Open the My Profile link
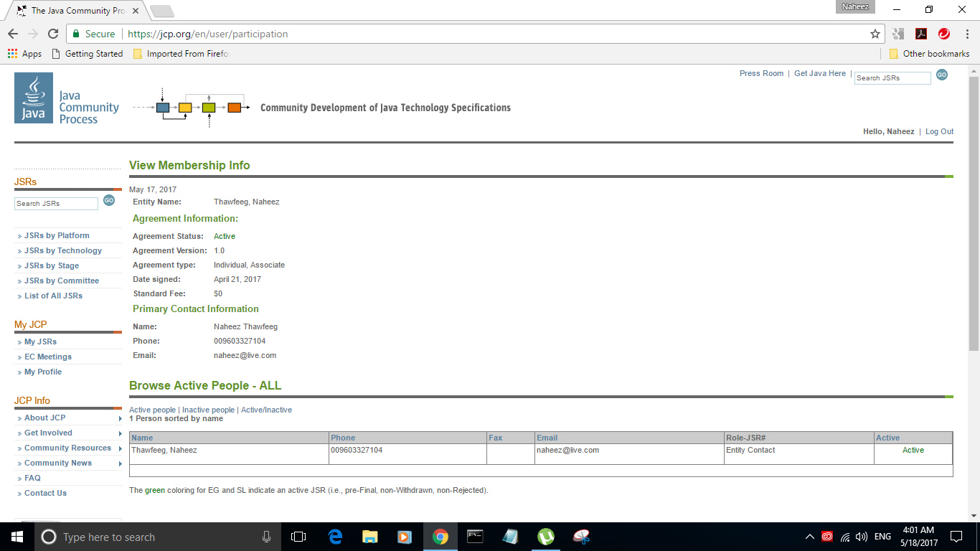Image resolution: width=980 pixels, height=551 pixels. [42, 372]
